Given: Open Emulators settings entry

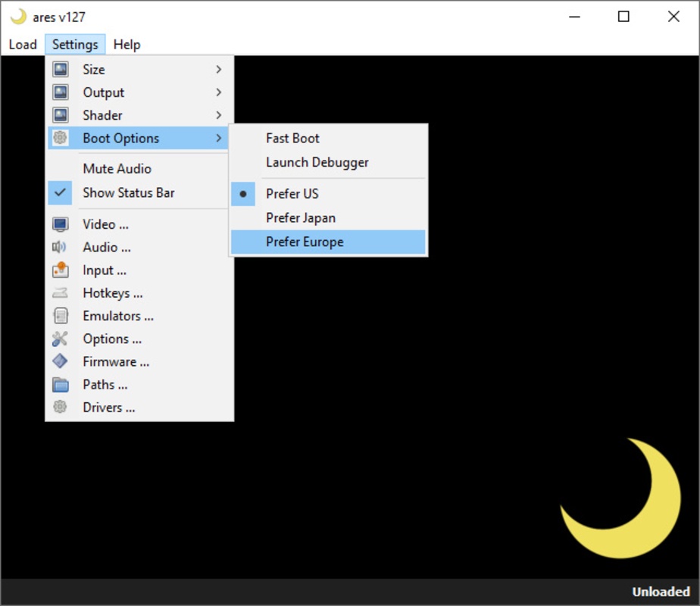Looking at the screenshot, I should point(139,315).
